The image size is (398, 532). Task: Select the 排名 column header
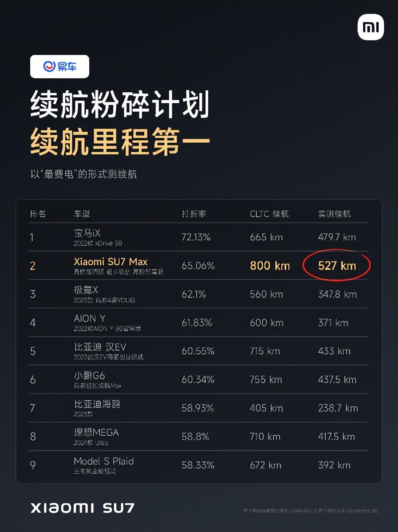[38, 214]
